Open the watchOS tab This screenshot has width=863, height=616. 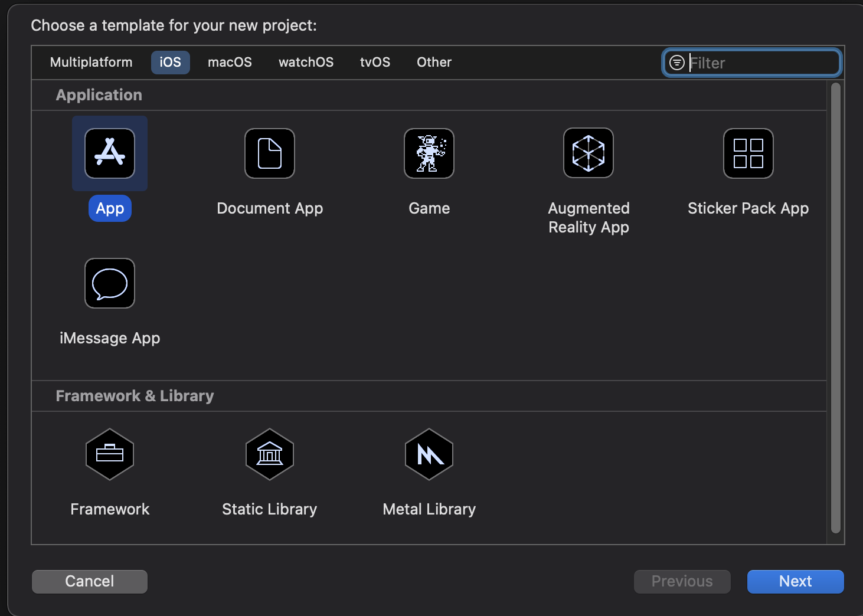(306, 63)
